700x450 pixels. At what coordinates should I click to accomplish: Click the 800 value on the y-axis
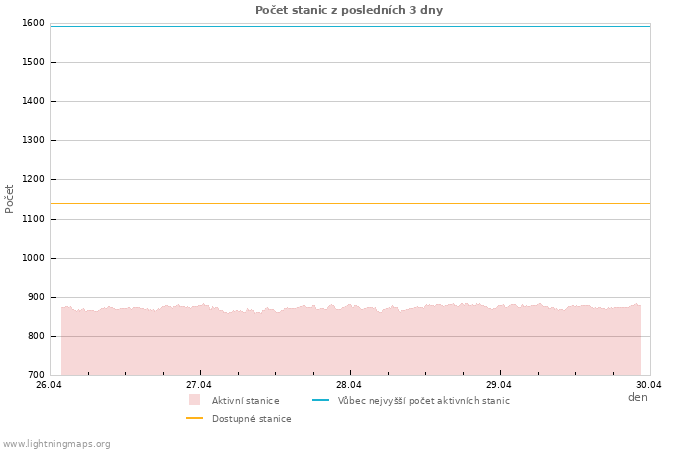tap(36, 336)
